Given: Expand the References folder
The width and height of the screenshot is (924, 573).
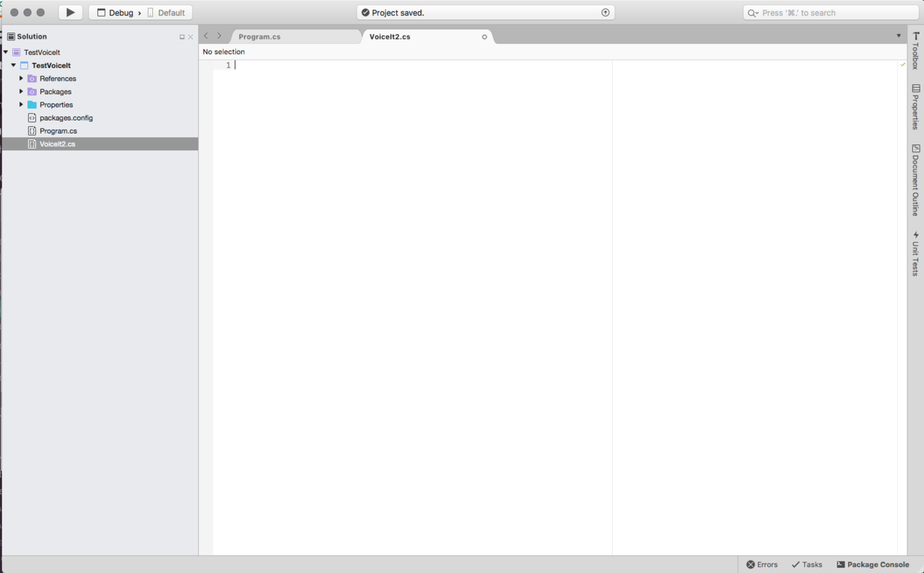Looking at the screenshot, I should [21, 79].
